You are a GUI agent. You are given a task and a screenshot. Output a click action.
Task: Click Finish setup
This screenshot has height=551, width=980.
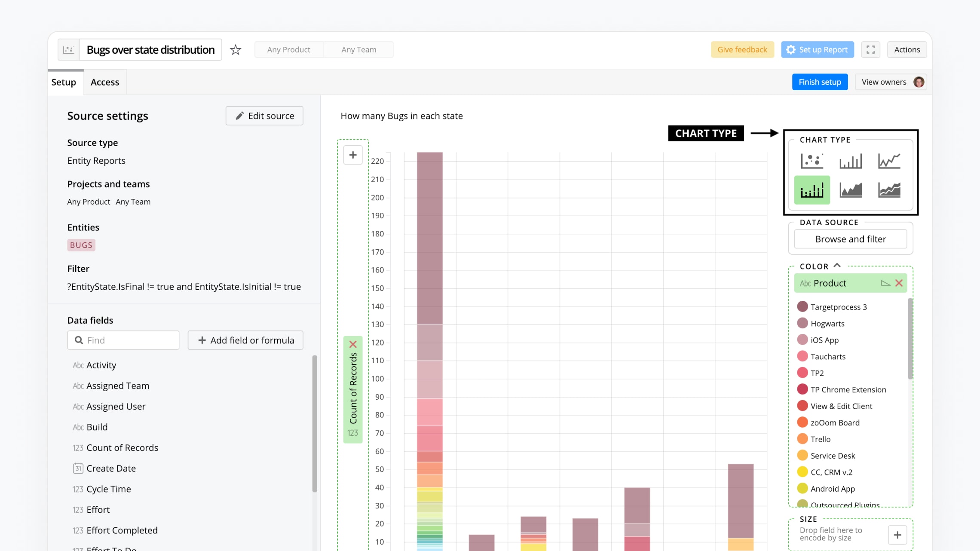point(820,82)
